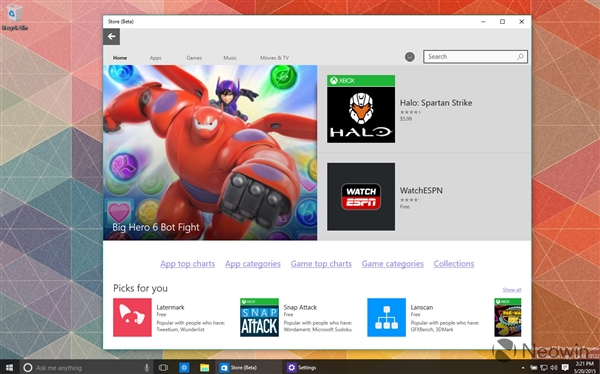The height and width of the screenshot is (374, 600).
Task: Open the Big Hero 6 Bot Fight banner
Action: click(210, 152)
